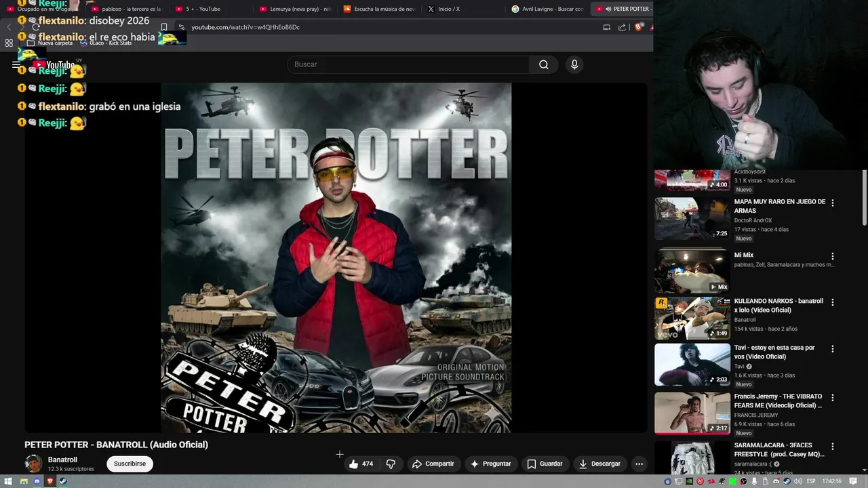Open Brave browser taskbar icon
Image resolution: width=868 pixels, height=488 pixels.
[50, 481]
